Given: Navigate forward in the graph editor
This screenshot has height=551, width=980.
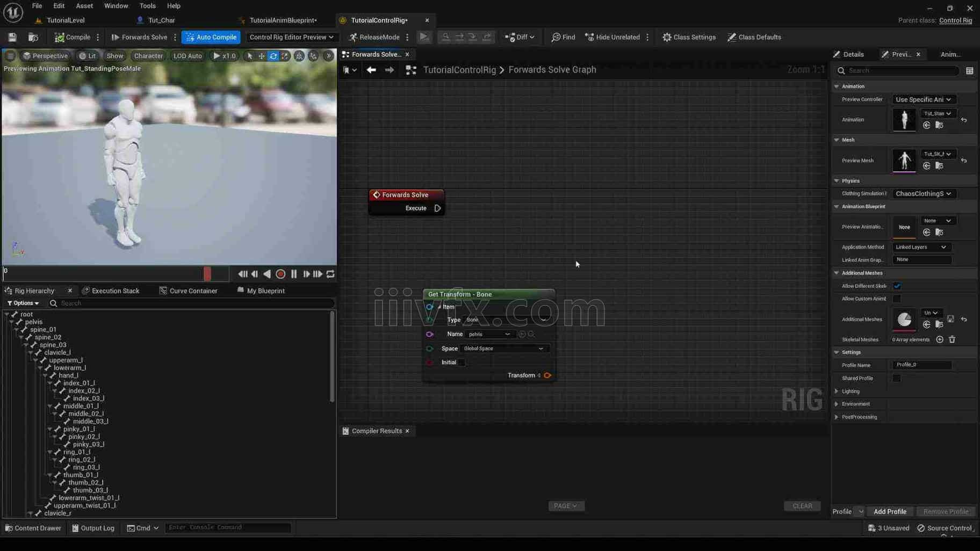Looking at the screenshot, I should click(x=390, y=70).
